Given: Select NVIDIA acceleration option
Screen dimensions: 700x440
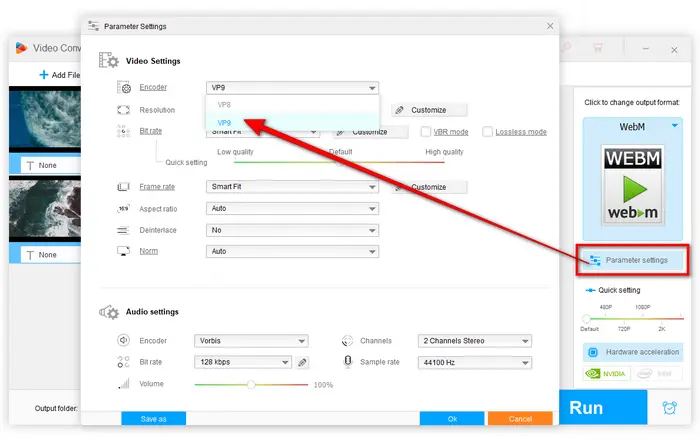Looking at the screenshot, I should click(x=607, y=374).
